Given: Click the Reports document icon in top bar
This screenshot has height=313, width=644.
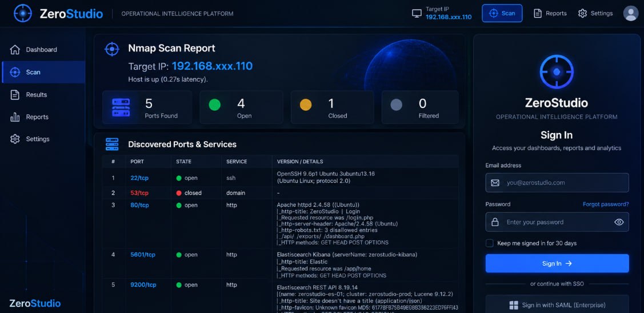Looking at the screenshot, I should pyautogui.click(x=537, y=14).
